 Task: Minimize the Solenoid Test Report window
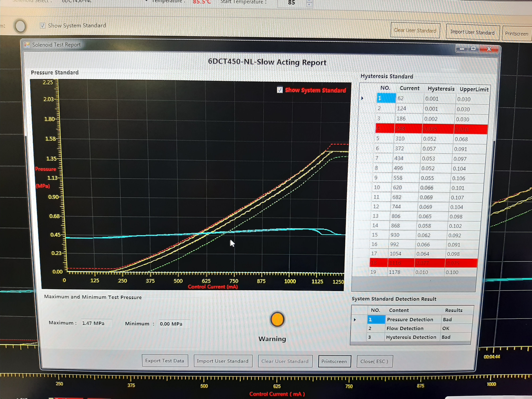click(x=462, y=49)
